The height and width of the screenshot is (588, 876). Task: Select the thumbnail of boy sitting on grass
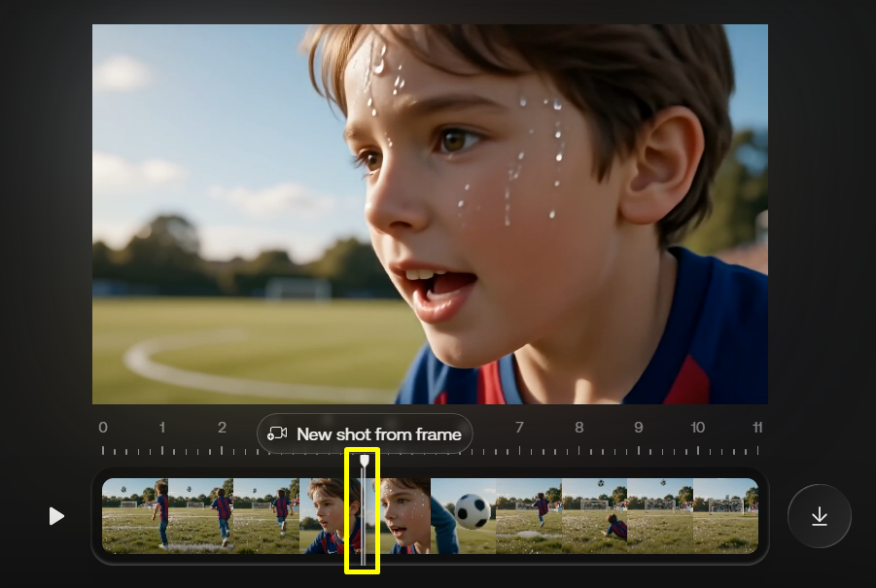594,516
